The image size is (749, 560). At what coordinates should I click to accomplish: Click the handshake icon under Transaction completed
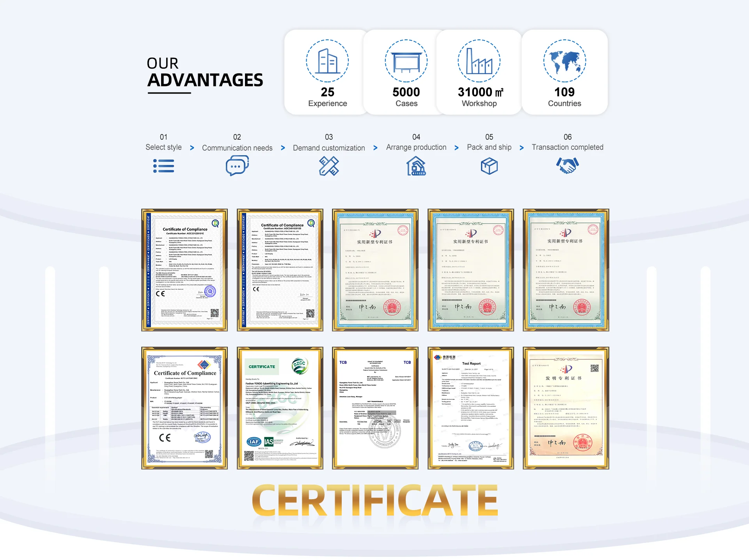click(567, 166)
